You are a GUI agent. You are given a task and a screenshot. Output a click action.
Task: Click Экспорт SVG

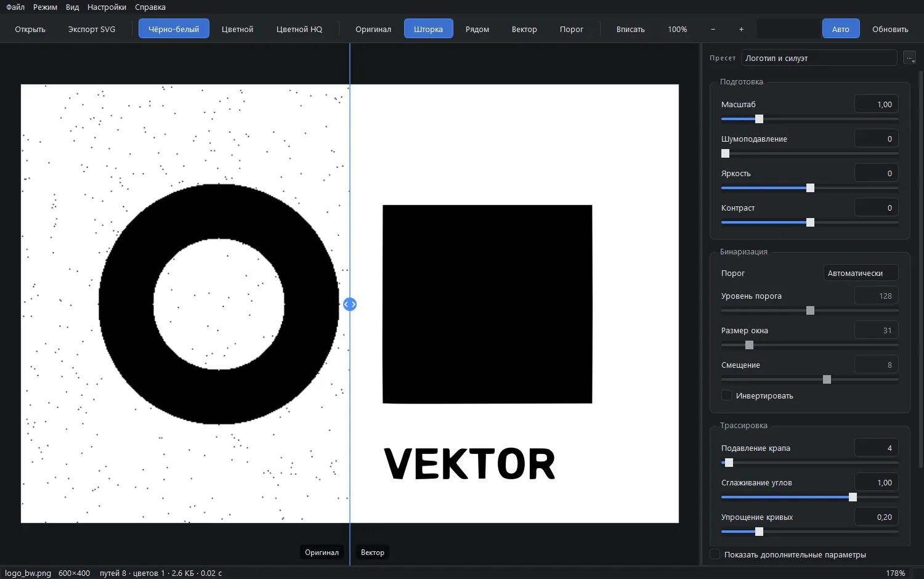click(x=92, y=29)
